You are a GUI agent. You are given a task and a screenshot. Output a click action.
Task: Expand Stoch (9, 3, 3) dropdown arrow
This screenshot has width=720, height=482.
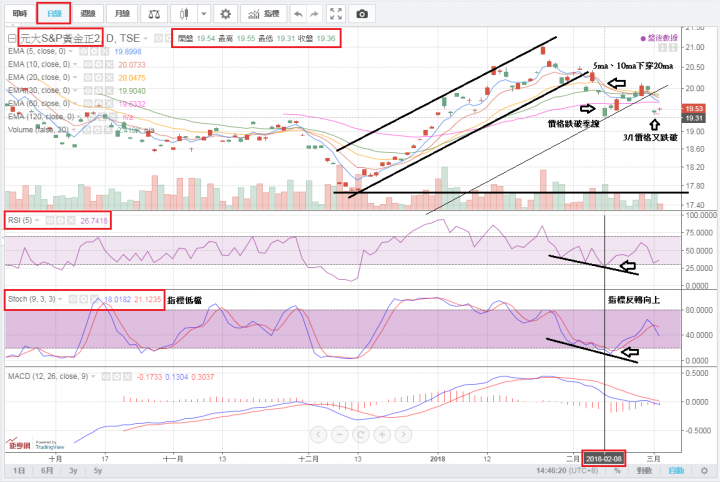(x=60, y=299)
